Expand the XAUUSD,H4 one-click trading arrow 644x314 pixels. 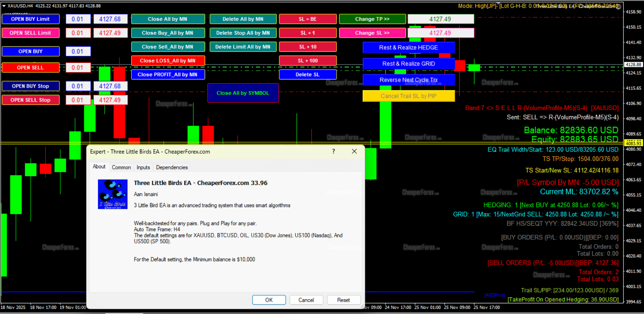click(4, 6)
